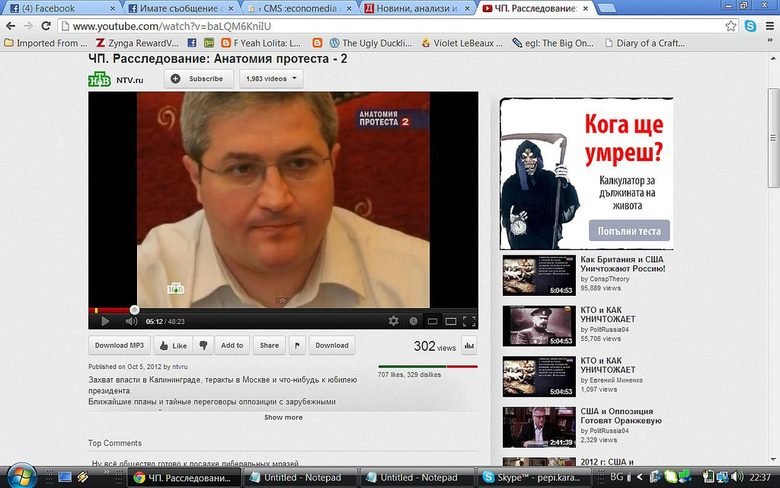This screenshot has height=488, width=780.
Task: Expand description with Show more
Action: 283,417
